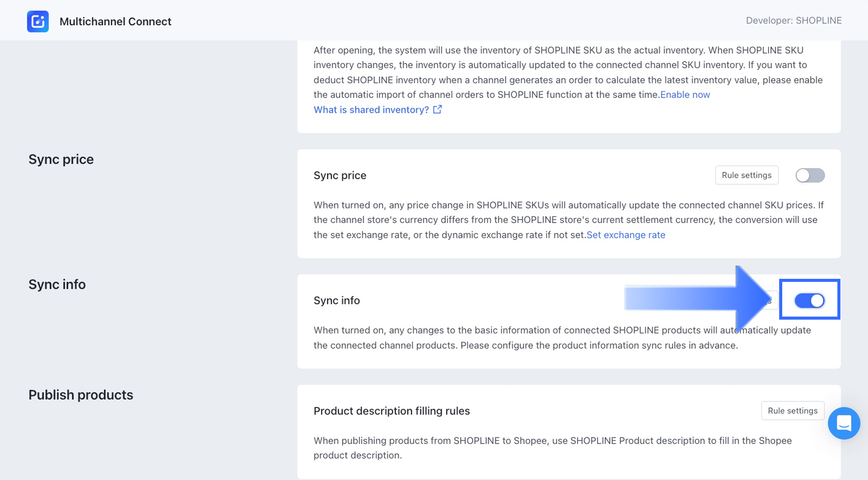
Task: Open Rule settings for Sync price
Action: [746, 175]
